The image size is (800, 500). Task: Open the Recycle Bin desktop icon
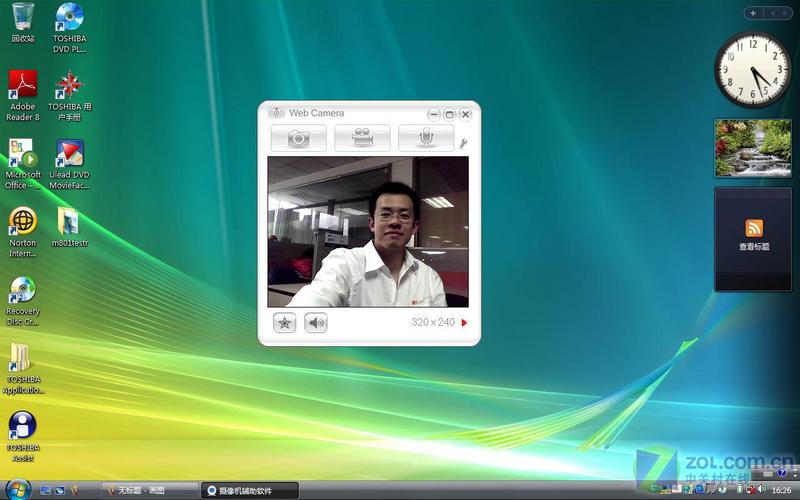click(x=23, y=23)
